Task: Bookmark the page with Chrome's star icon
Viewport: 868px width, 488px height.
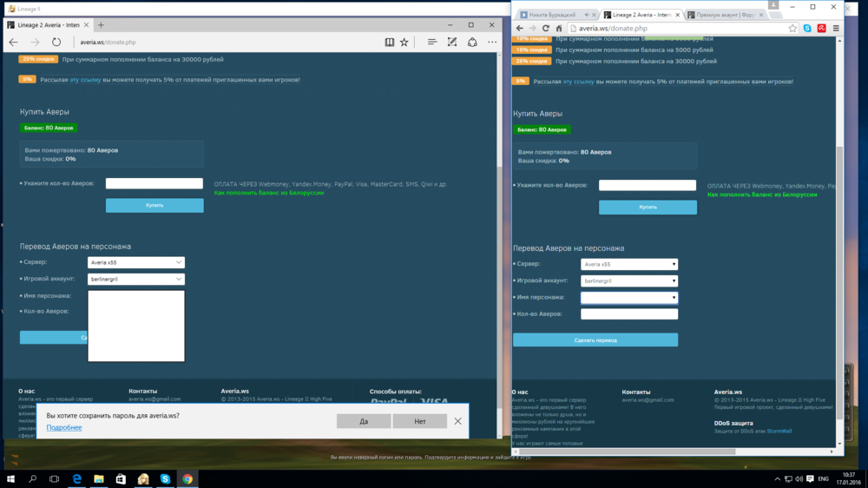Action: tap(792, 29)
